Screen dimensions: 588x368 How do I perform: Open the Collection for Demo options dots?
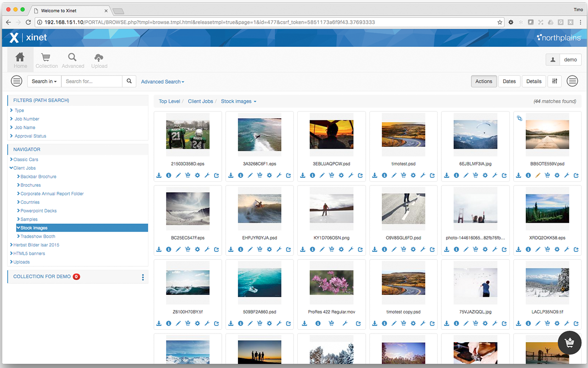click(143, 277)
